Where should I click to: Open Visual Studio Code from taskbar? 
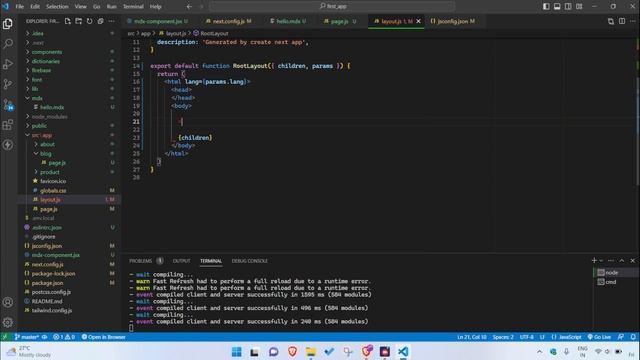(403, 351)
